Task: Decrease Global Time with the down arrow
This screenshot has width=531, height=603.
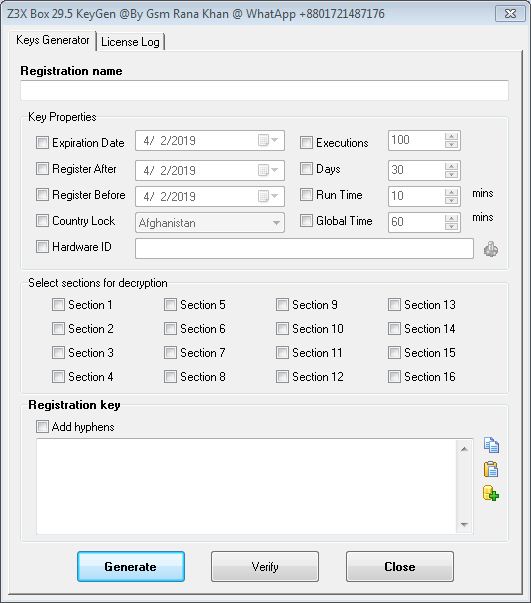Action: (x=451, y=226)
